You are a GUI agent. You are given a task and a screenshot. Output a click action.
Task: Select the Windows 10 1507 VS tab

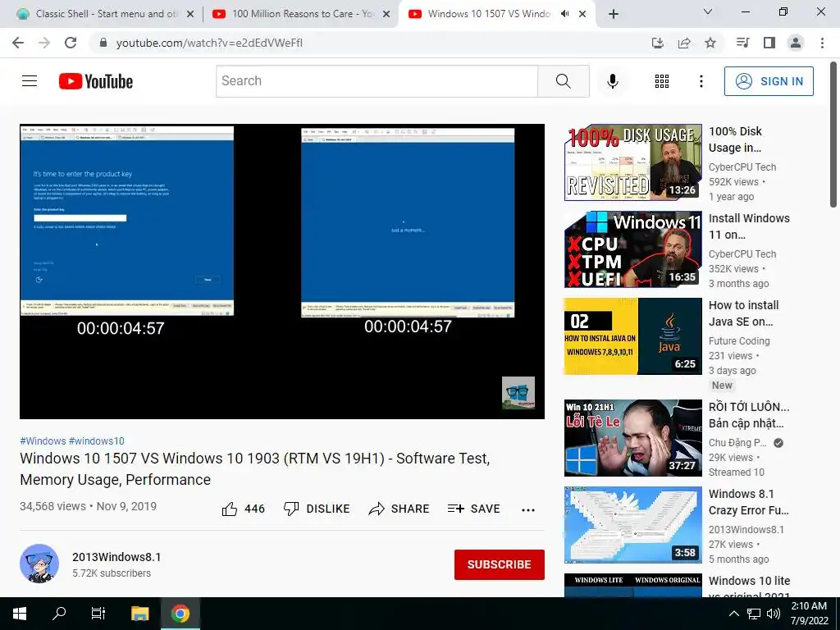(x=489, y=14)
